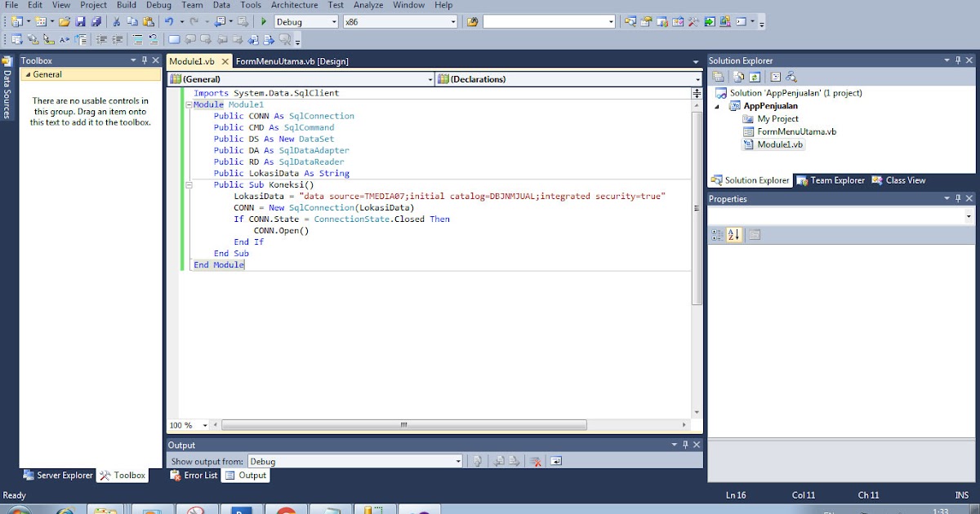The image size is (980, 514).
Task: Switch Properties panel to Categorized view
Action: 717,235
